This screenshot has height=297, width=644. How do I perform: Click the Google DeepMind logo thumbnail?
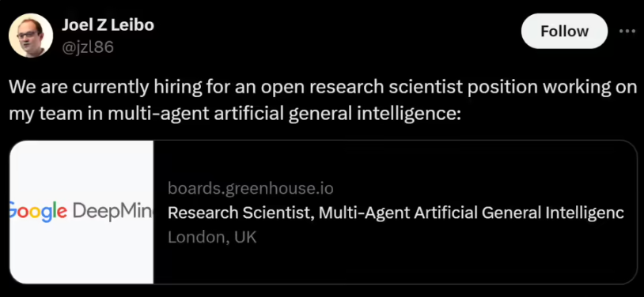click(x=81, y=212)
